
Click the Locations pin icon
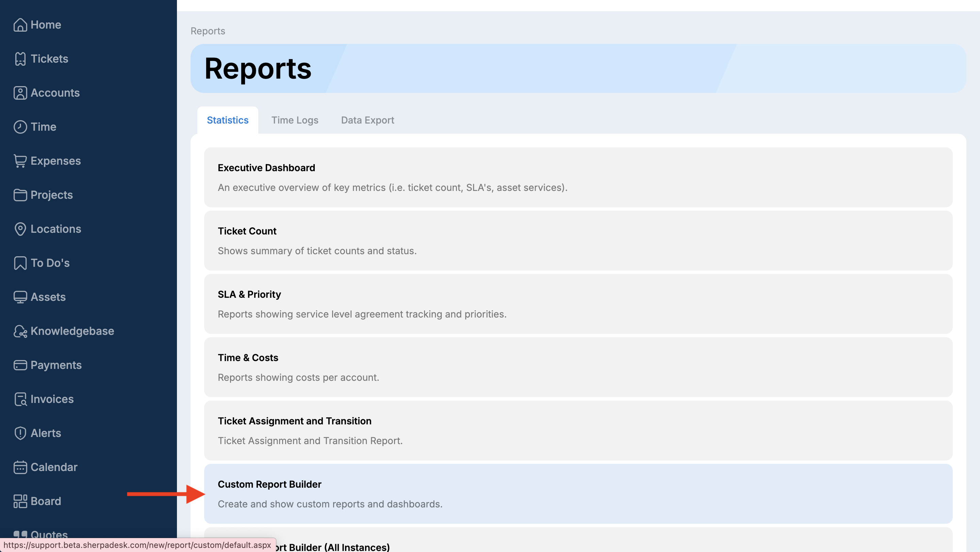pyautogui.click(x=20, y=229)
